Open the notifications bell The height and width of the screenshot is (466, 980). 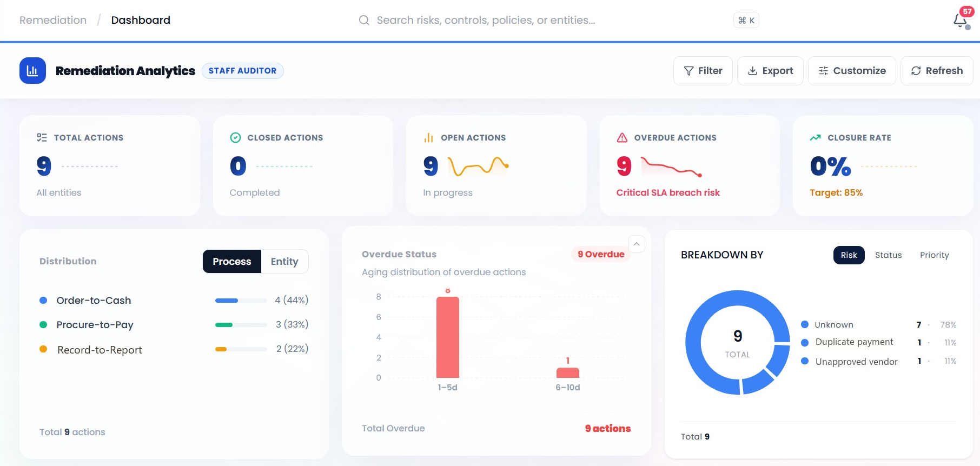tap(960, 21)
